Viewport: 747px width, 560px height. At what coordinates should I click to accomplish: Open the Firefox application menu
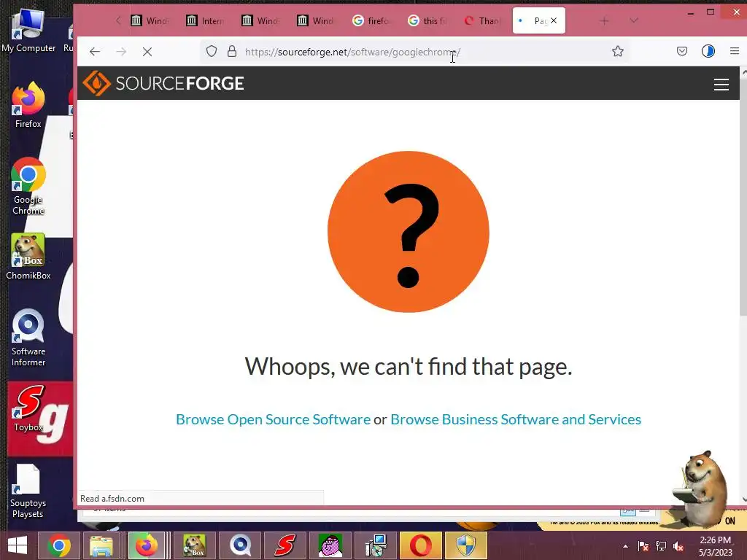(734, 51)
